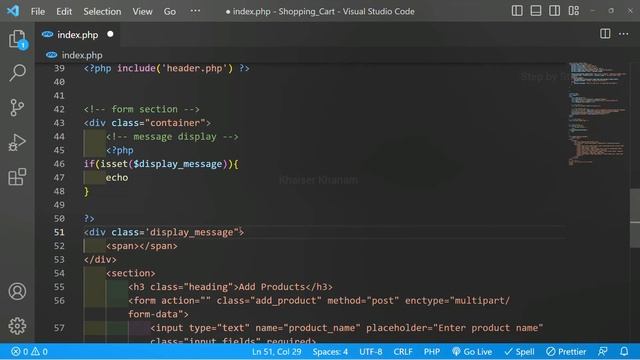
Task: Click line number 56 in gutter
Action: 59,301
